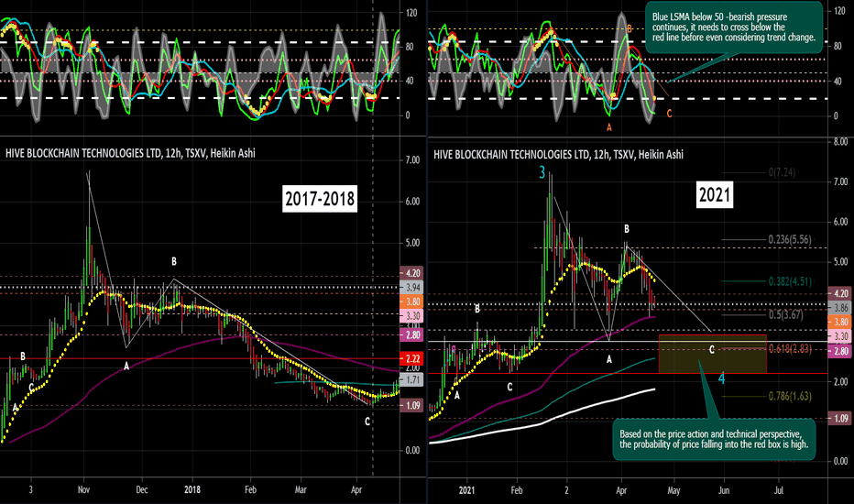The image size is (854, 504).
Task: Select orange 3.80 label in 2021 chart
Action: click(840, 322)
